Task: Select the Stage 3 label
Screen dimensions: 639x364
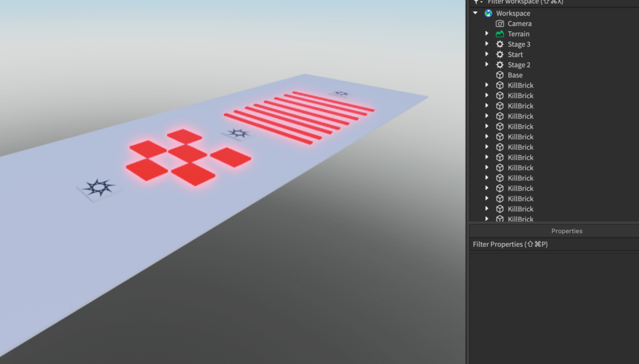Action: coord(519,44)
